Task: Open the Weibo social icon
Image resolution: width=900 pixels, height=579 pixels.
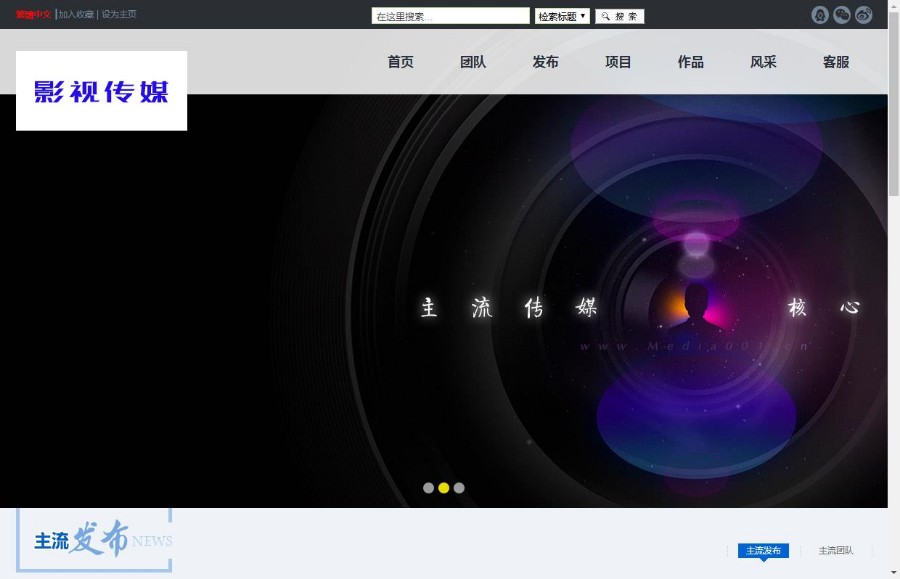Action: (x=863, y=15)
